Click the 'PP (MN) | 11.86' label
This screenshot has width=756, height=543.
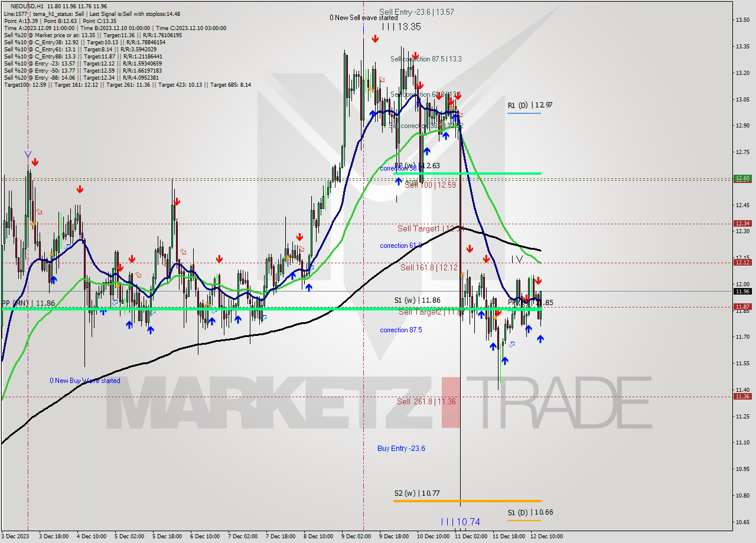point(28,303)
